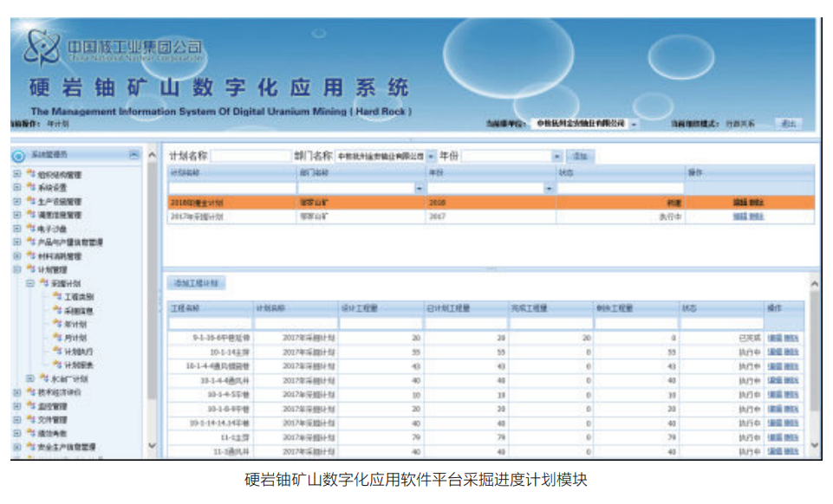Screen dimensions: 833x504
Task: Collapse the sidebar panel with its header button
Action: click(x=133, y=154)
